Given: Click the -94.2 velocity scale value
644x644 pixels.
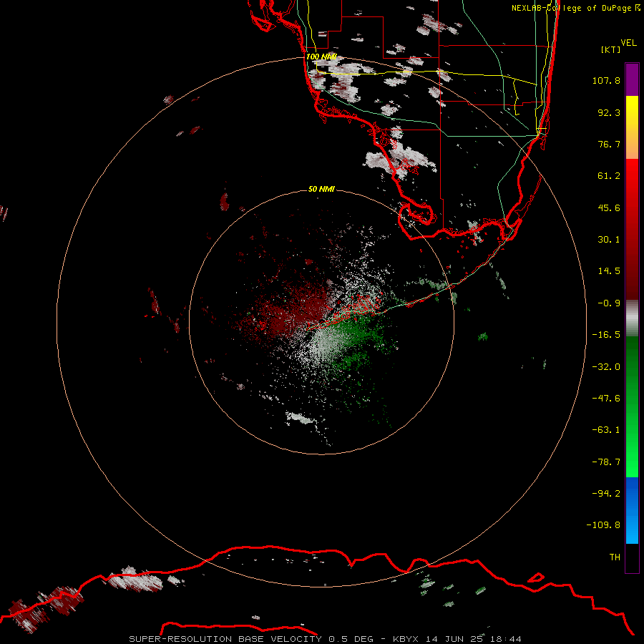Looking at the screenshot, I should point(606,494).
